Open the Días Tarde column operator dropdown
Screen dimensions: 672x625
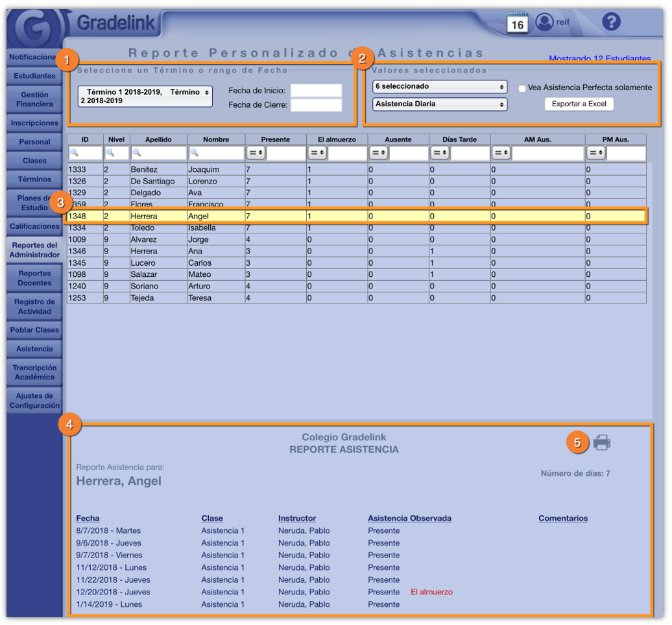[x=440, y=153]
